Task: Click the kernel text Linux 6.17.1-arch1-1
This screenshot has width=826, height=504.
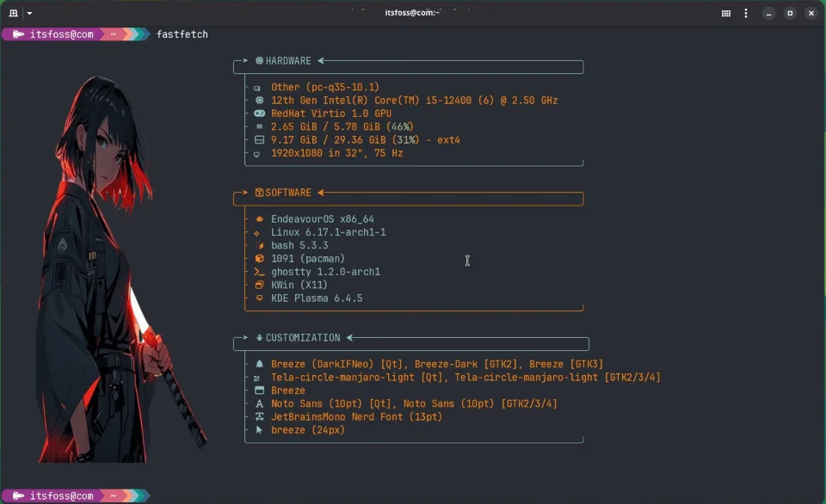Action: [329, 231]
